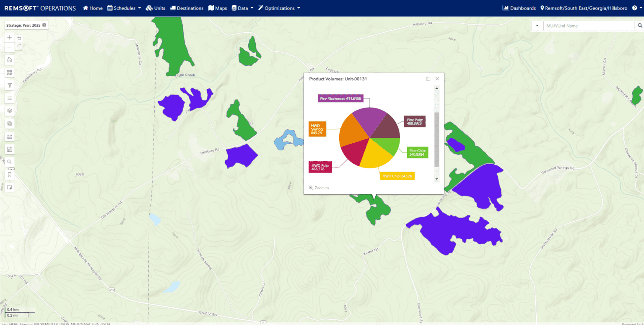Toggle the popup dock view button
Viewport: 644px width, 325px height.
428,78
